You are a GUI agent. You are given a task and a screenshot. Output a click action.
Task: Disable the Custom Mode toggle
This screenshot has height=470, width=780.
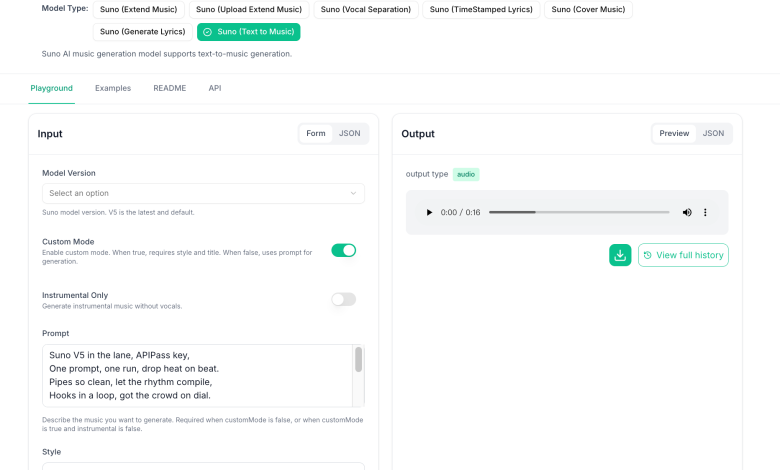point(343,250)
